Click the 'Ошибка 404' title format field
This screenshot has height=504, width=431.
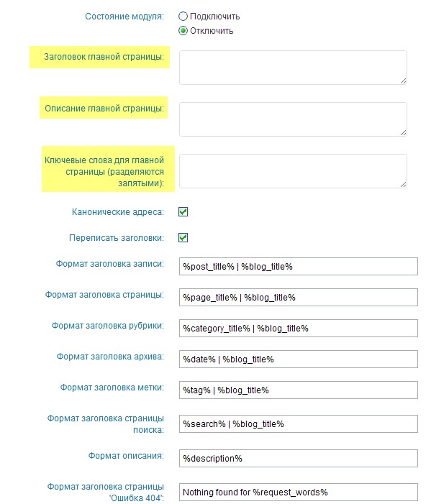[x=299, y=492]
